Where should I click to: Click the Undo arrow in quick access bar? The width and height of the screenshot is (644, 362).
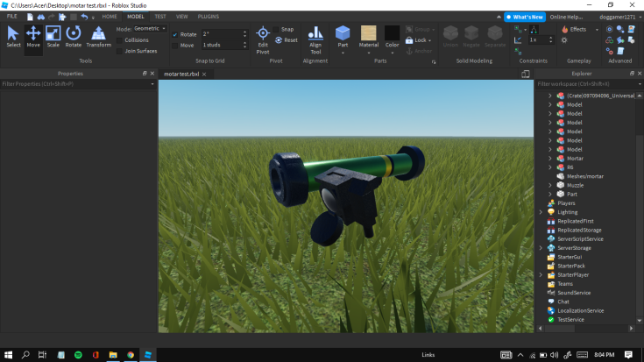84,17
